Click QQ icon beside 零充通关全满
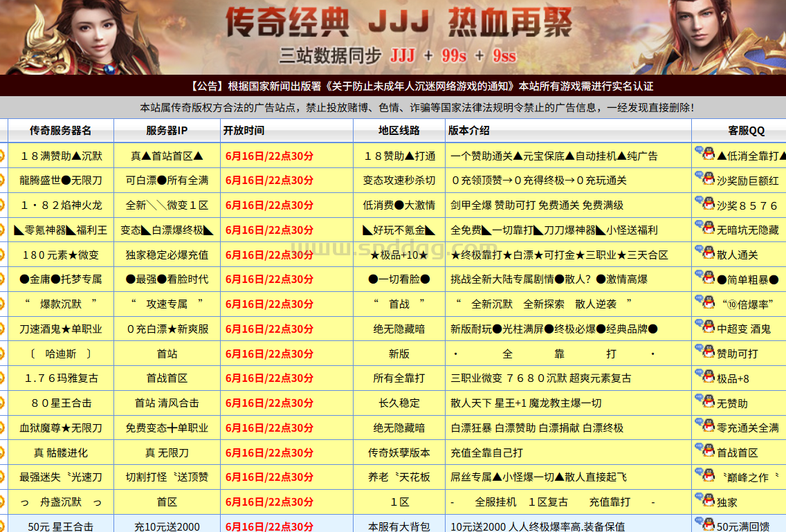The height and width of the screenshot is (532, 786). (x=705, y=425)
